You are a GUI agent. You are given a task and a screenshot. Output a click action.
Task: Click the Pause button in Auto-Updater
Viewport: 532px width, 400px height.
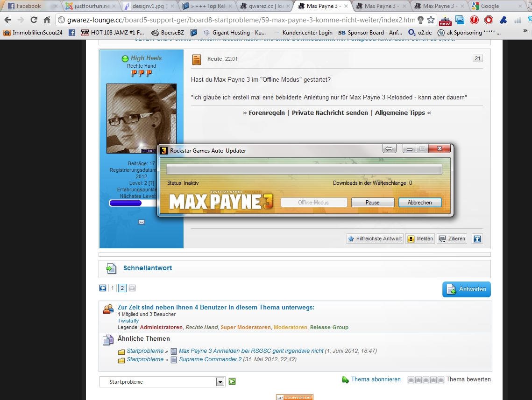coord(373,203)
